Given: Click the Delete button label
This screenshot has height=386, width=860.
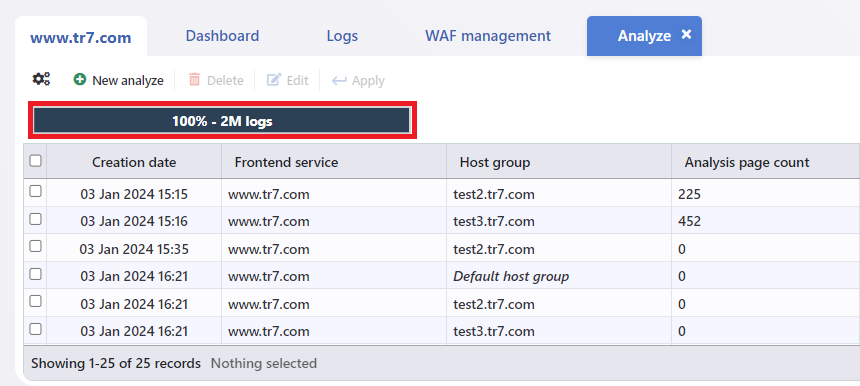Looking at the screenshot, I should click(225, 81).
